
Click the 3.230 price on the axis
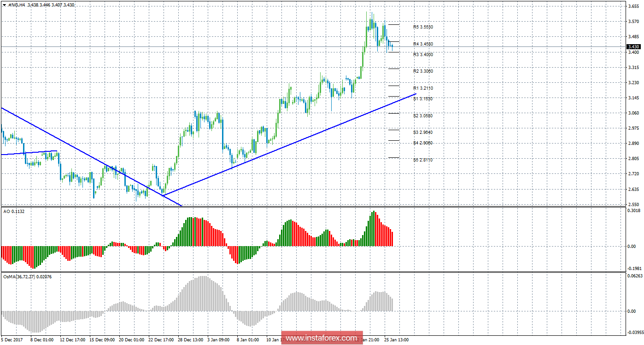[x=632, y=83]
